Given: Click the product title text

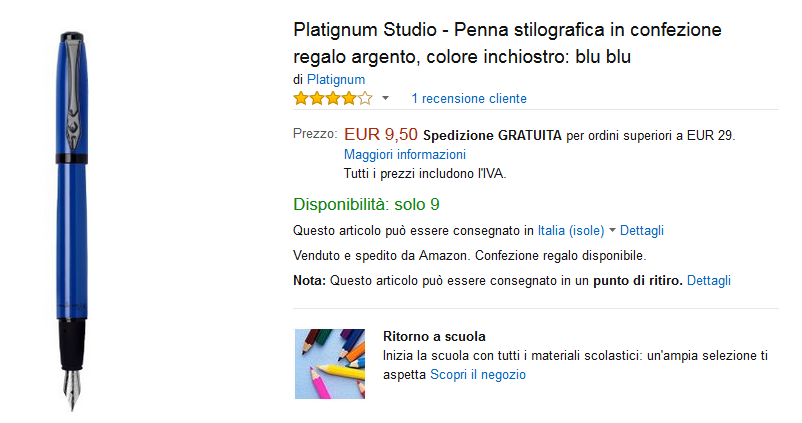Looking at the screenshot, I should tap(507, 43).
